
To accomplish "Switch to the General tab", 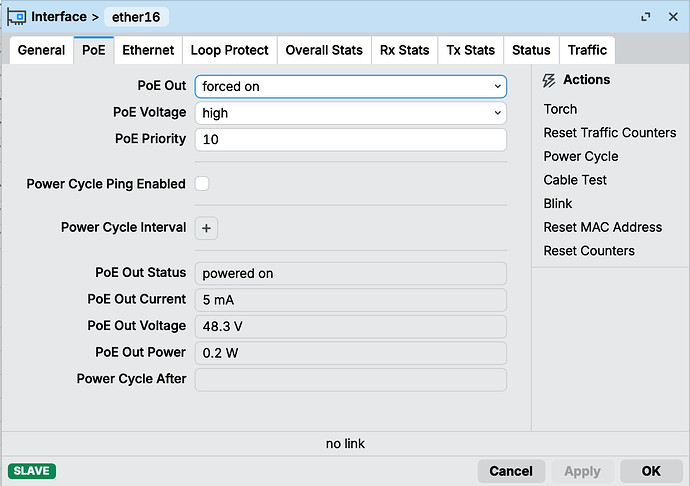I will pos(41,50).
